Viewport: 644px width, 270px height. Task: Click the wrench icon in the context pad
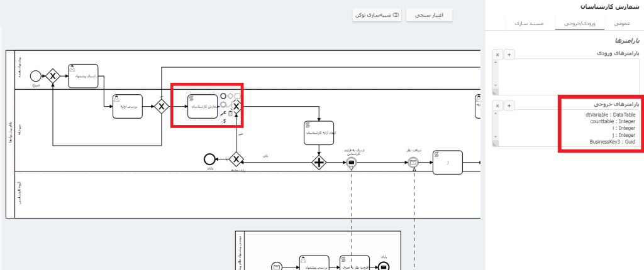(223, 114)
